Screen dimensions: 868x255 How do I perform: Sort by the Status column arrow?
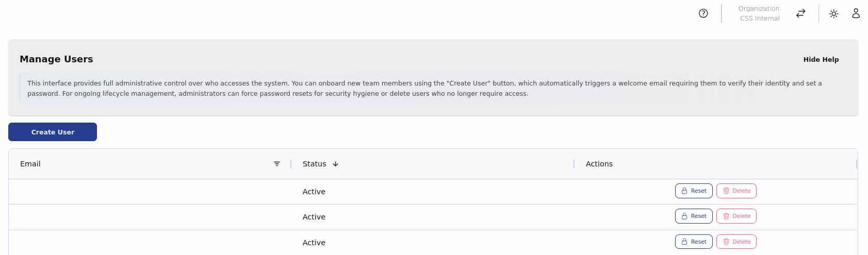(335, 164)
